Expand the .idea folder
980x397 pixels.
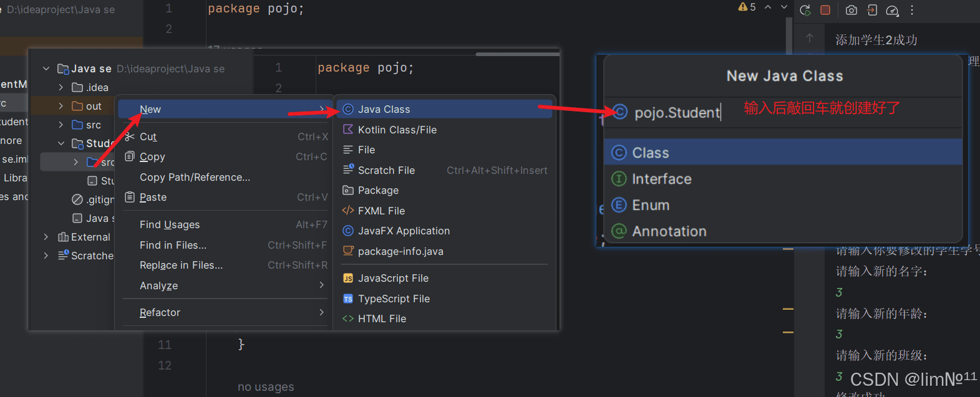coord(61,87)
